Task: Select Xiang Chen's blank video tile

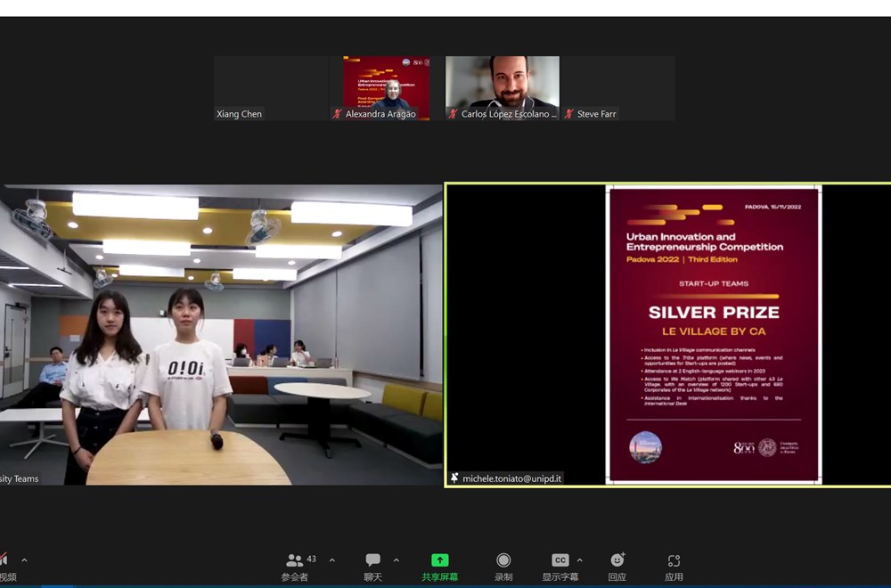Action: tap(271, 88)
